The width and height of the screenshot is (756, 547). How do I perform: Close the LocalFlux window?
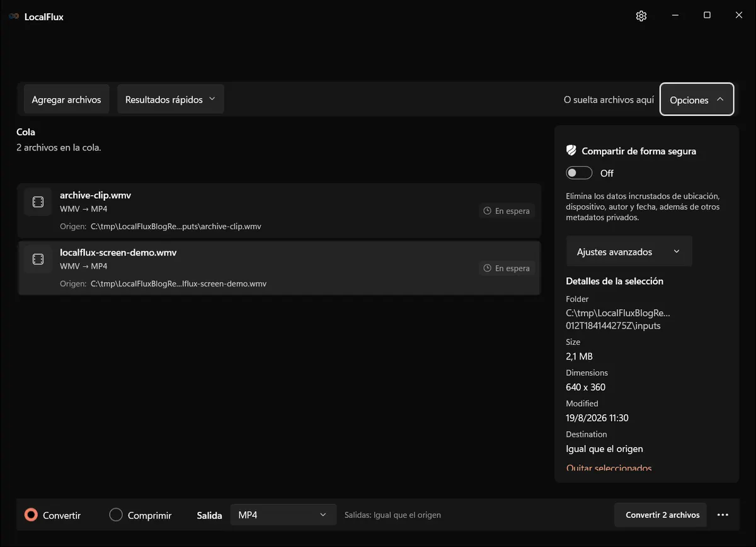pyautogui.click(x=739, y=16)
